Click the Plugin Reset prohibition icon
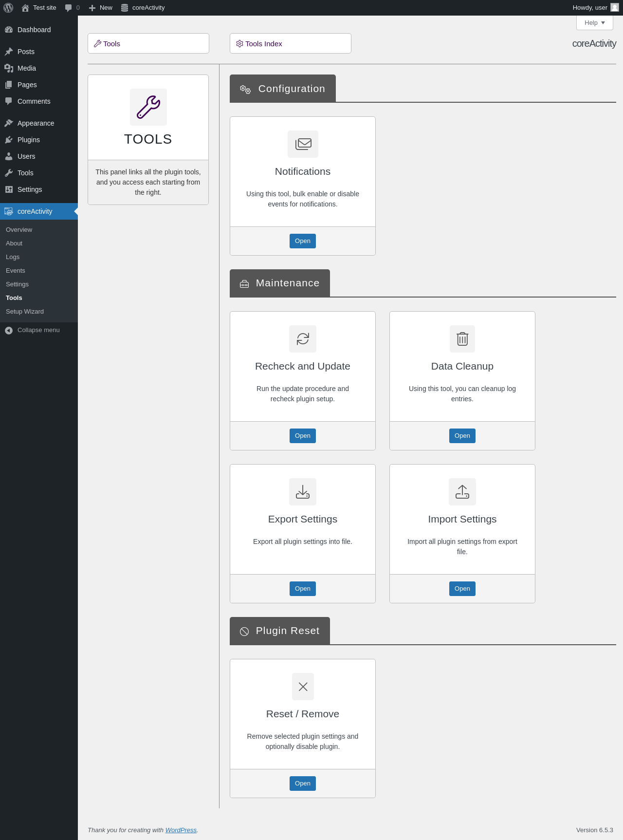 pos(244,632)
